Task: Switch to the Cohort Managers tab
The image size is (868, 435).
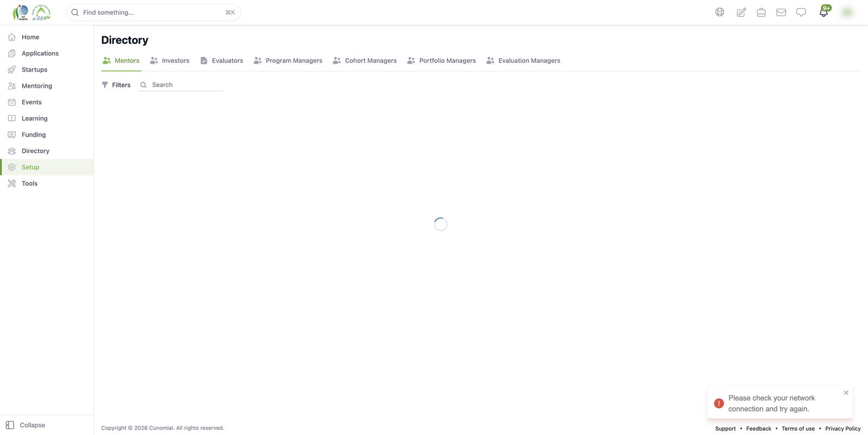Action: [365, 61]
